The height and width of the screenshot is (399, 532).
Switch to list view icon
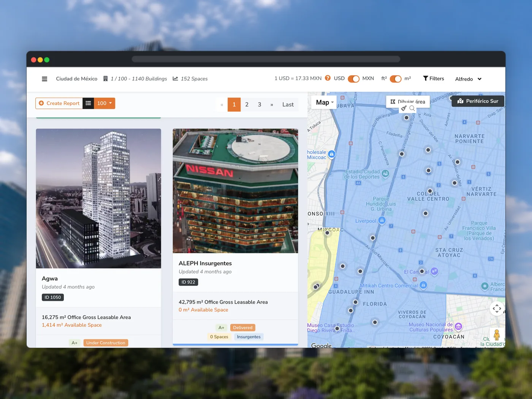coord(88,103)
